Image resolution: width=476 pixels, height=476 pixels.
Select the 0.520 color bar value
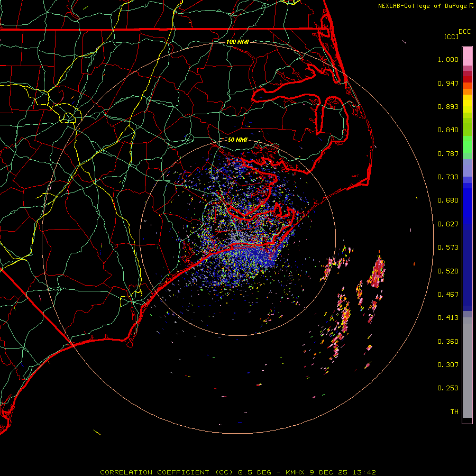[x=448, y=271]
